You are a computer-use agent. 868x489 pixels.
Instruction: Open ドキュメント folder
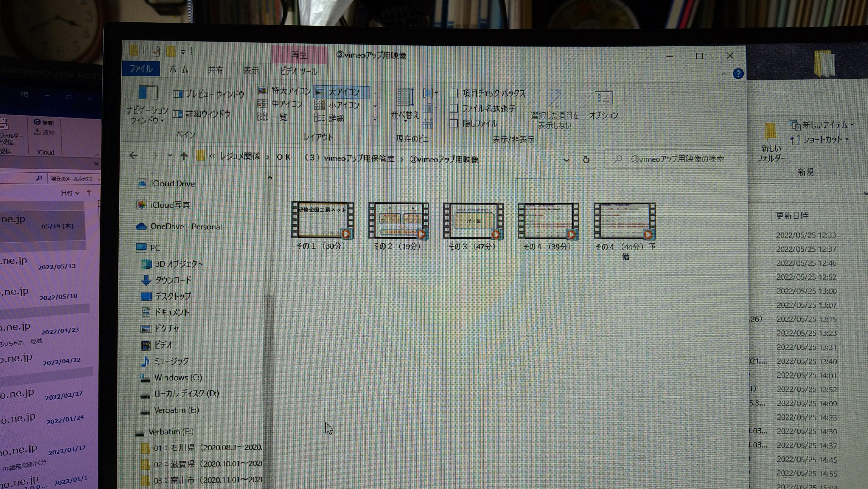(165, 312)
